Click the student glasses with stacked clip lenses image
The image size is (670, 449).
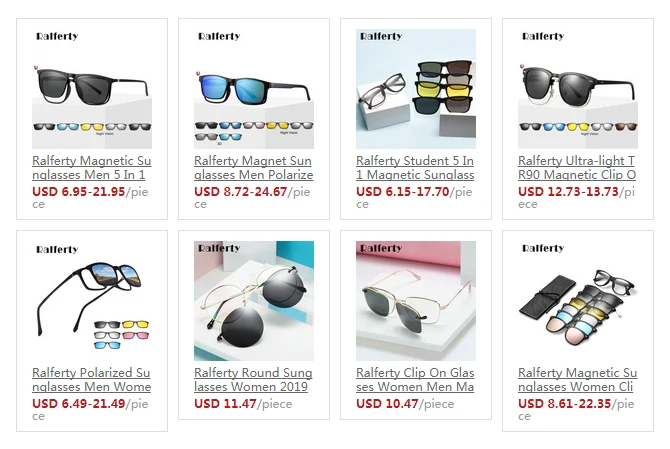[416, 89]
